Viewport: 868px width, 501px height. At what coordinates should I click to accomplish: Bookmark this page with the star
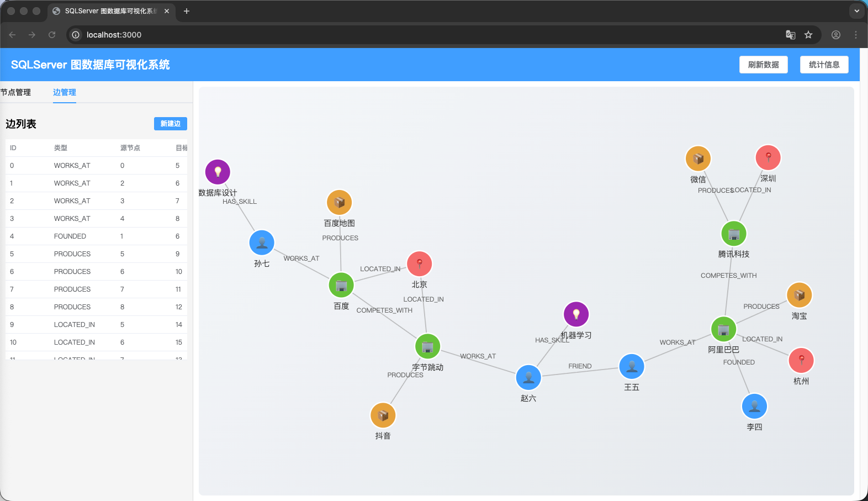pos(808,35)
